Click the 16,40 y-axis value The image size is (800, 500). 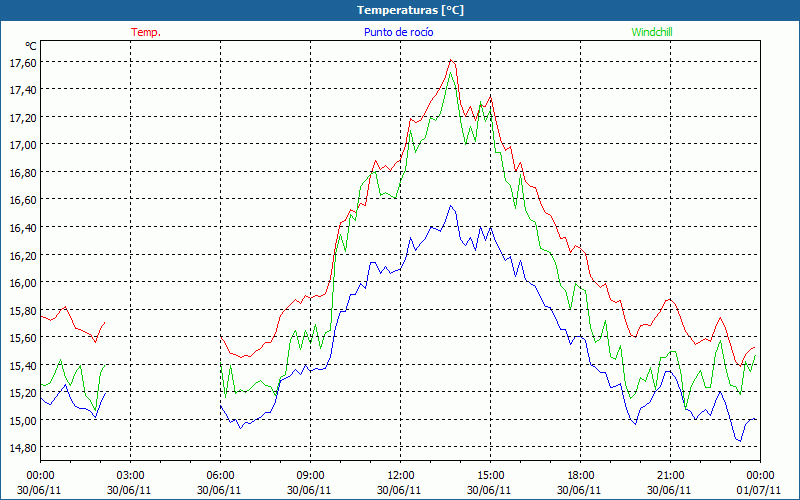pos(23,228)
